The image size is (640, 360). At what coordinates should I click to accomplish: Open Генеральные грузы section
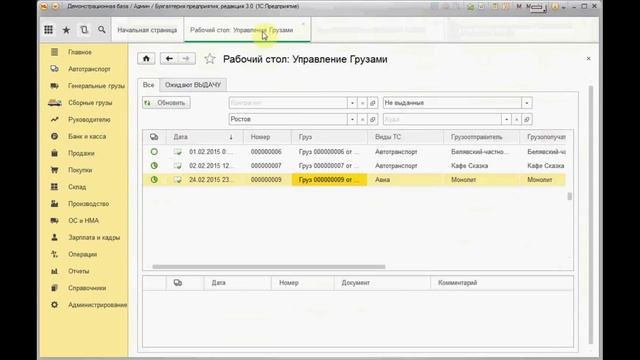pos(96,86)
